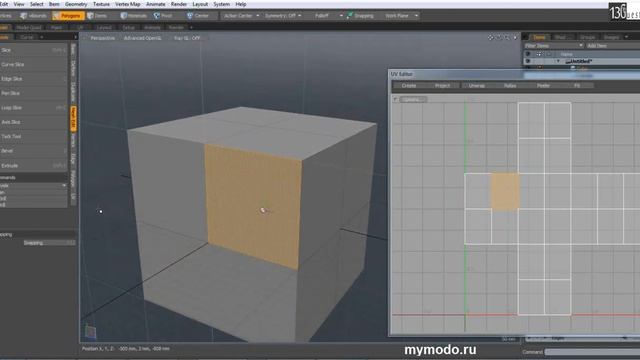Choose the Axis Slice tool
This screenshot has width=640, height=360.
tap(33, 122)
